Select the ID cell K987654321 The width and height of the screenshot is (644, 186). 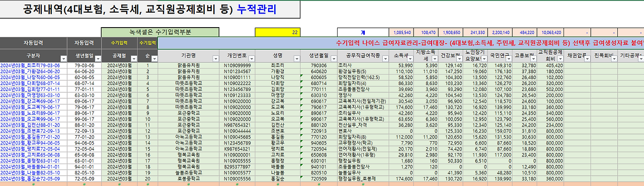(x=237, y=149)
